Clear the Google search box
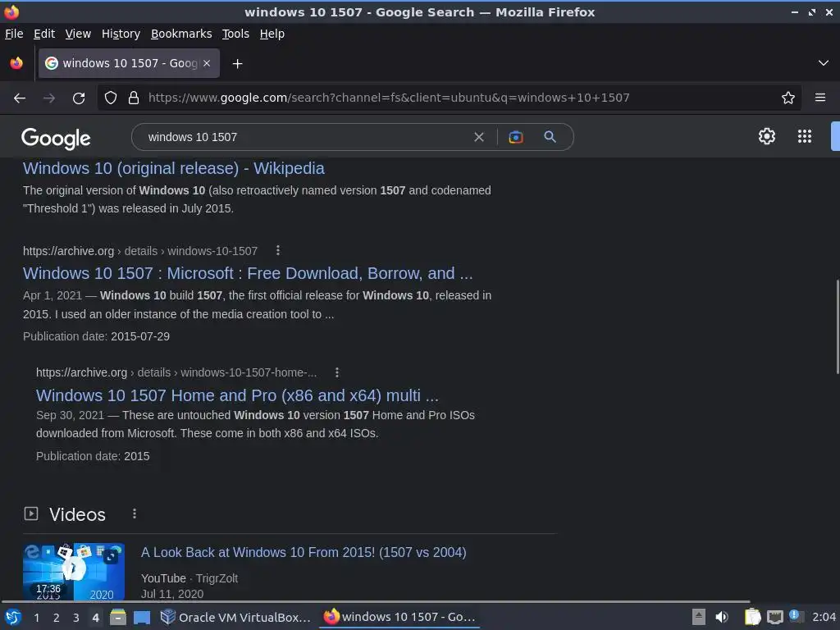This screenshot has height=630, width=840. point(479,137)
